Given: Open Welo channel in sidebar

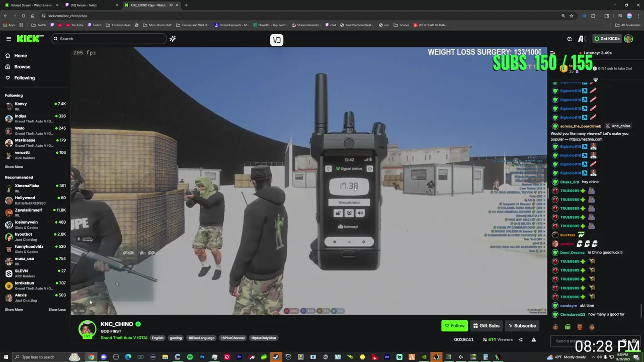Looking at the screenshot, I should point(35,131).
